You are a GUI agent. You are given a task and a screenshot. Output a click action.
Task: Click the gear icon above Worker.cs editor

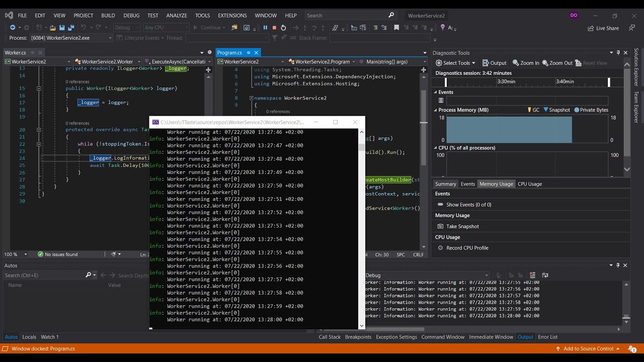pyautogui.click(x=210, y=52)
